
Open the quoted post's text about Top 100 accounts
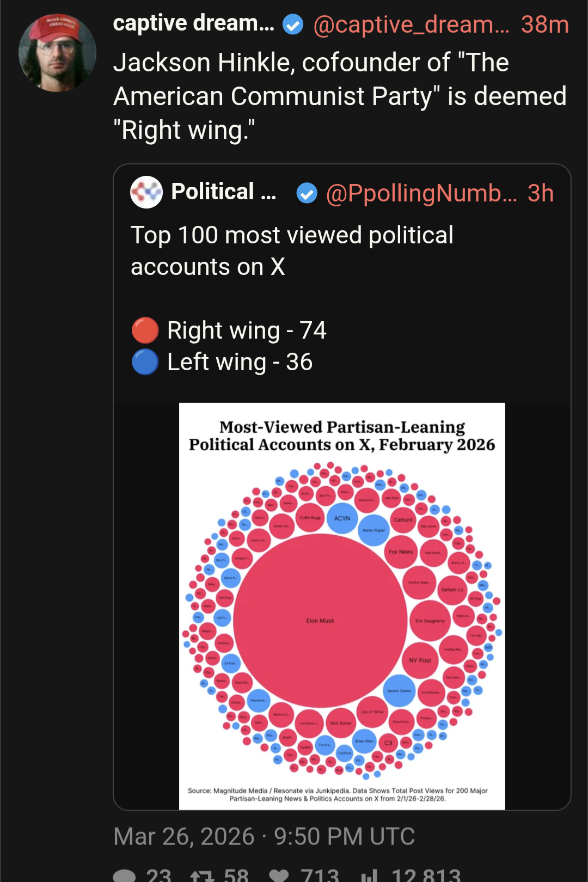point(292,251)
